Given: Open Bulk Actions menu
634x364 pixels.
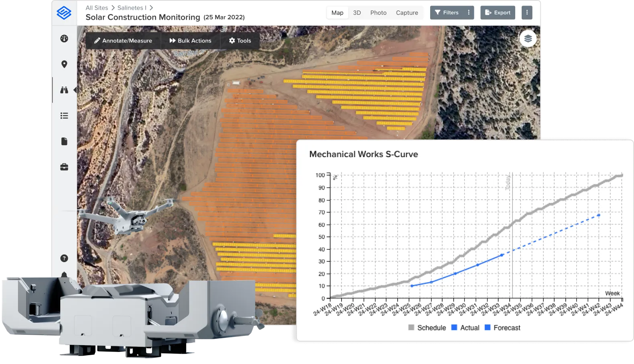Looking at the screenshot, I should point(190,40).
